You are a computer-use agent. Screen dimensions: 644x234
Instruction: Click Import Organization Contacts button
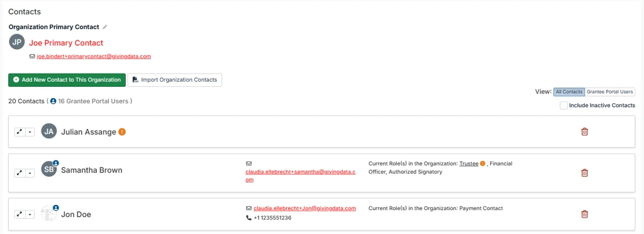tap(175, 80)
